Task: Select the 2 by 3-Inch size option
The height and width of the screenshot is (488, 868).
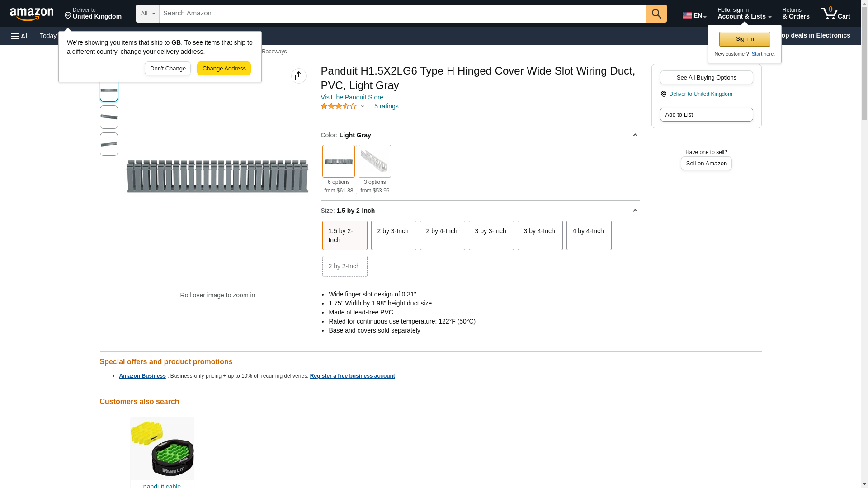Action: pyautogui.click(x=393, y=235)
